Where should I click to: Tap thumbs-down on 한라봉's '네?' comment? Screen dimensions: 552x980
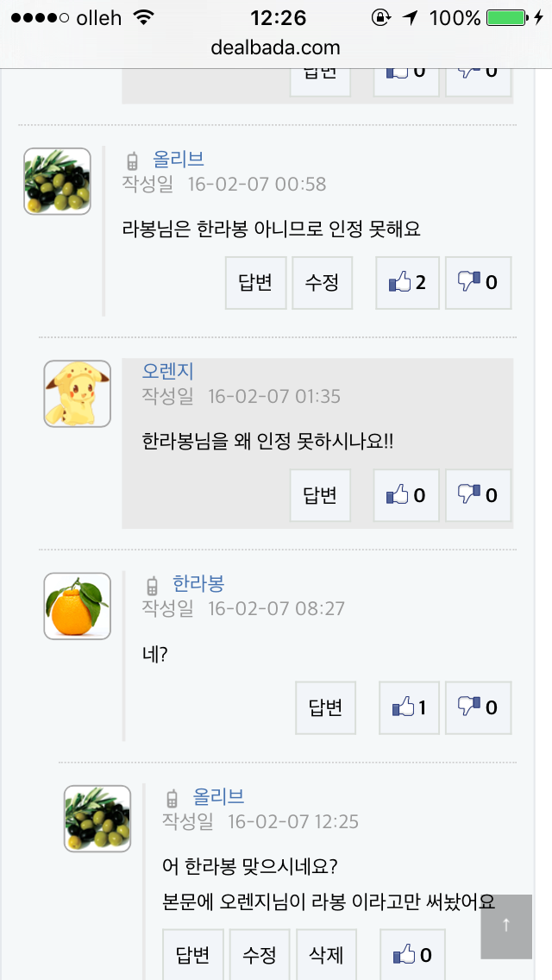point(479,708)
